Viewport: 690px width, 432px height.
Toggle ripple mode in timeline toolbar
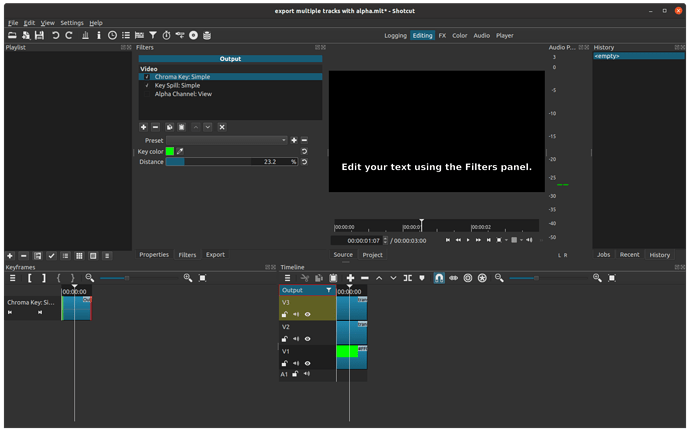click(468, 278)
